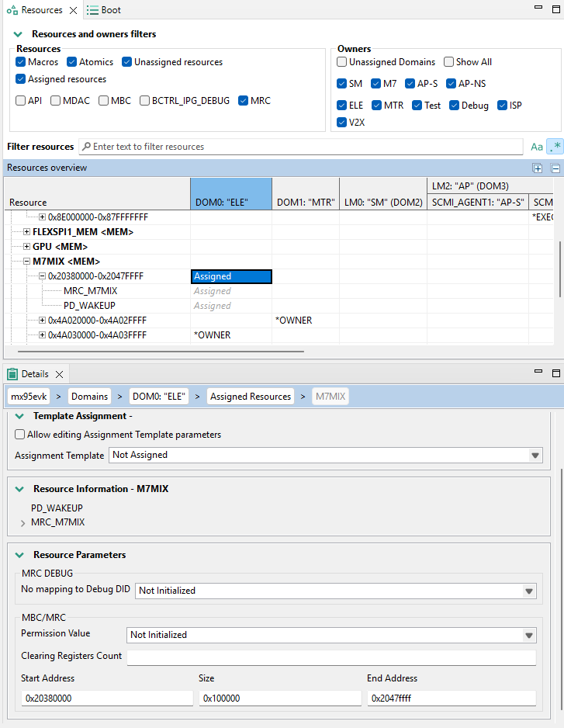Click the Assigned Resources breadcrumb

(251, 397)
